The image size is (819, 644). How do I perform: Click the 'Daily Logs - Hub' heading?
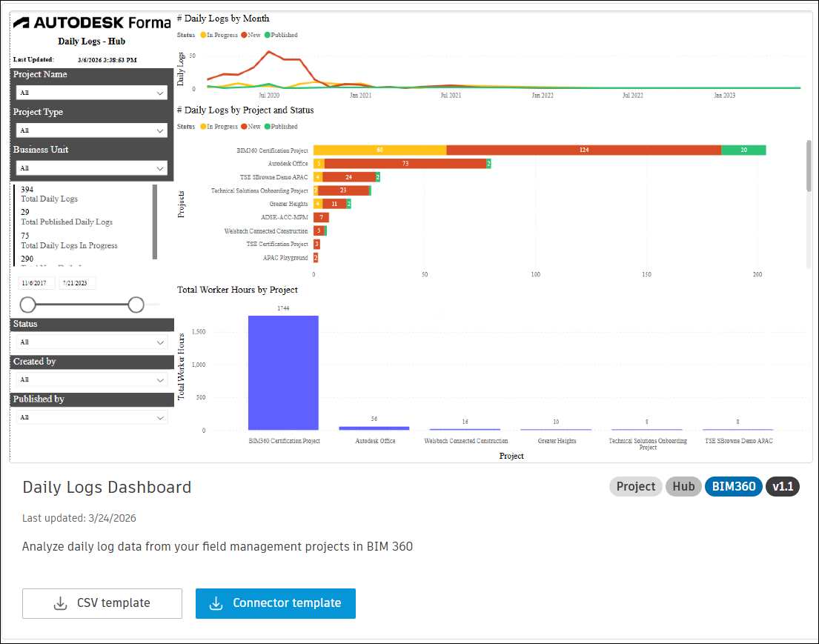(91, 42)
